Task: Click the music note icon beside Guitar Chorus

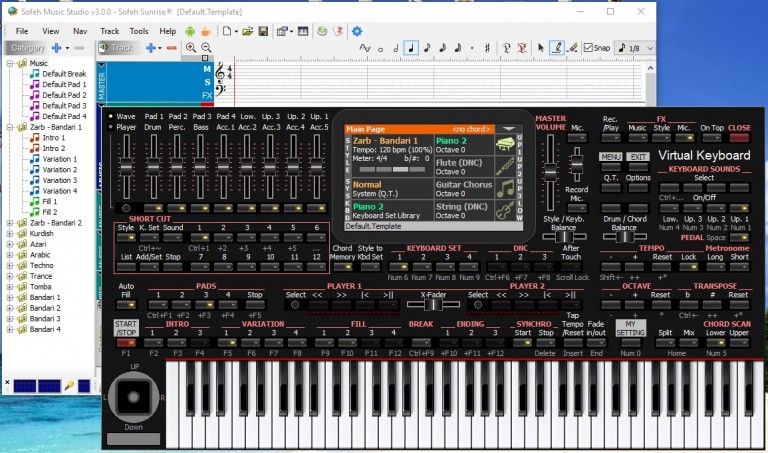Action: click(504, 189)
